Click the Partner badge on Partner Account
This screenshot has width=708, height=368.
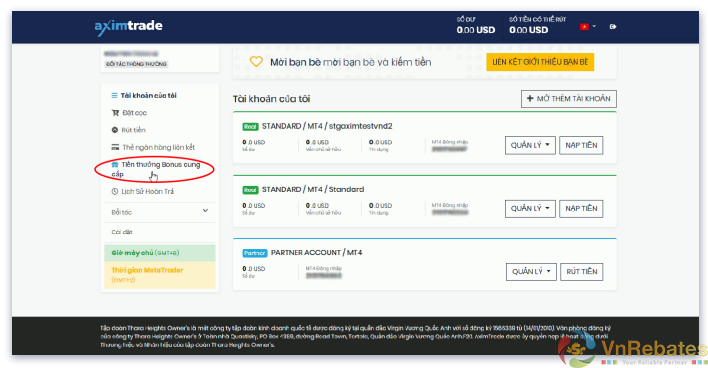click(x=255, y=253)
